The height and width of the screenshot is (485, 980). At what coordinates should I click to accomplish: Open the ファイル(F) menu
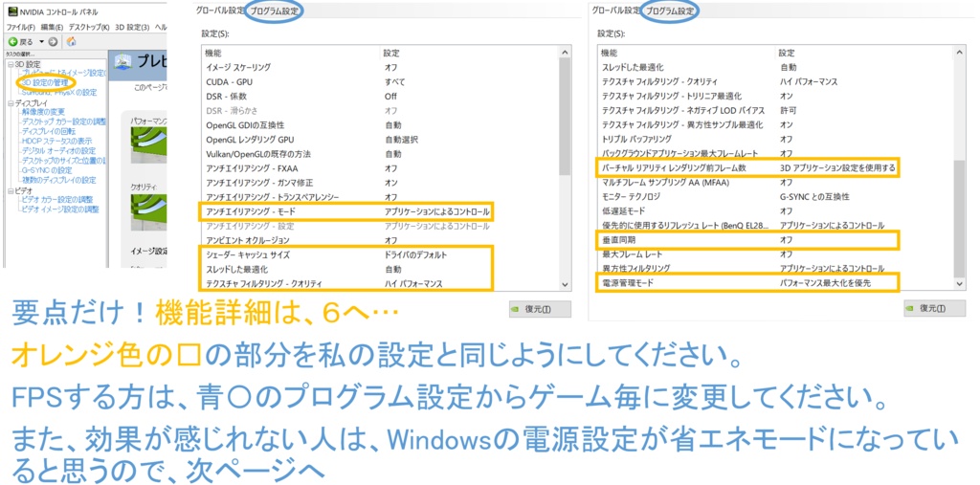point(21,28)
